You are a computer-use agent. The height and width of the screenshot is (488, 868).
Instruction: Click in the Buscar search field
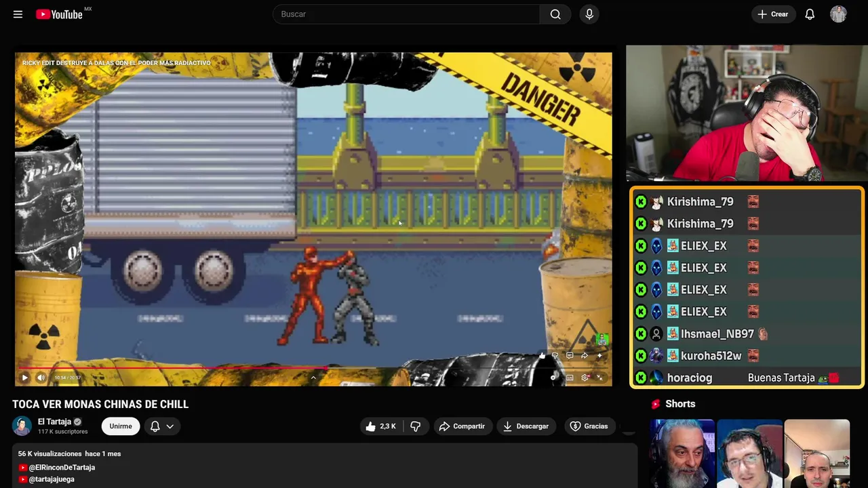point(406,14)
